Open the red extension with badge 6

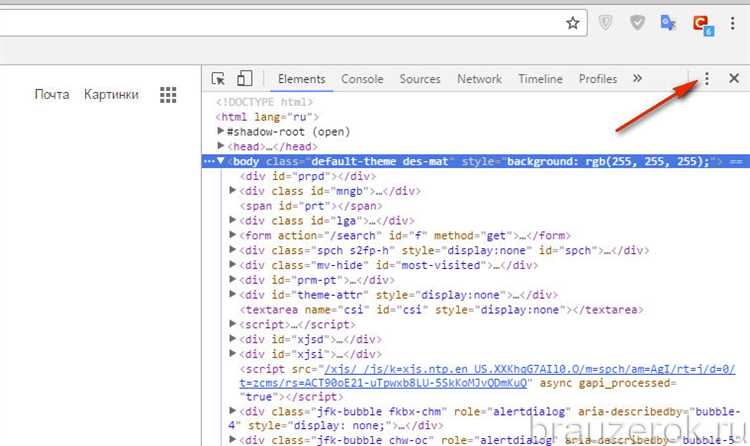click(x=702, y=23)
